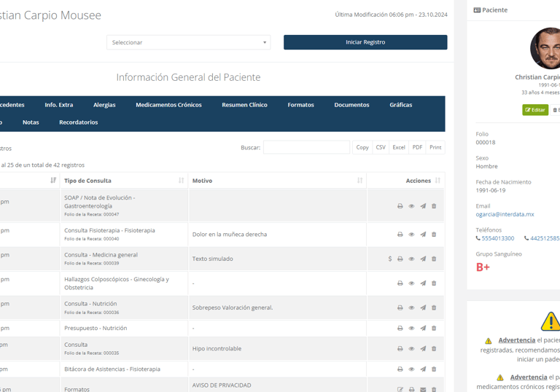Open the Documentos tab

351,105
